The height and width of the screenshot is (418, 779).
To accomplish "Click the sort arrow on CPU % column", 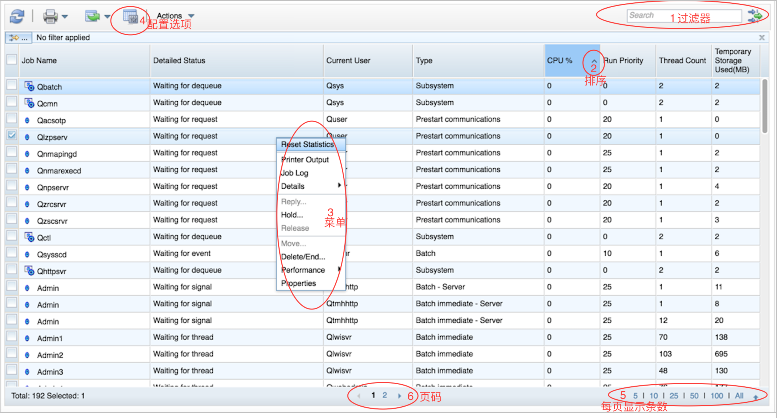I will pos(593,65).
